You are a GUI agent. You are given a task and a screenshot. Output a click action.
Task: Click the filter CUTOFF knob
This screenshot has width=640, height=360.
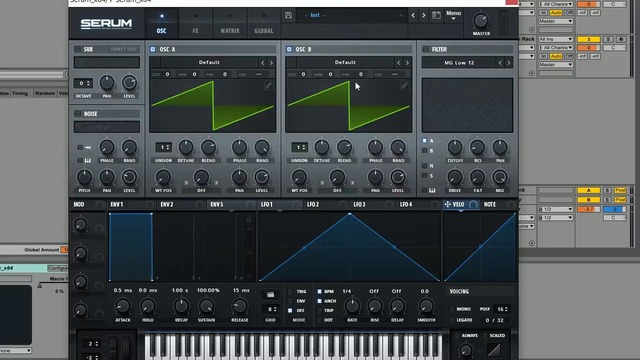tap(455, 147)
